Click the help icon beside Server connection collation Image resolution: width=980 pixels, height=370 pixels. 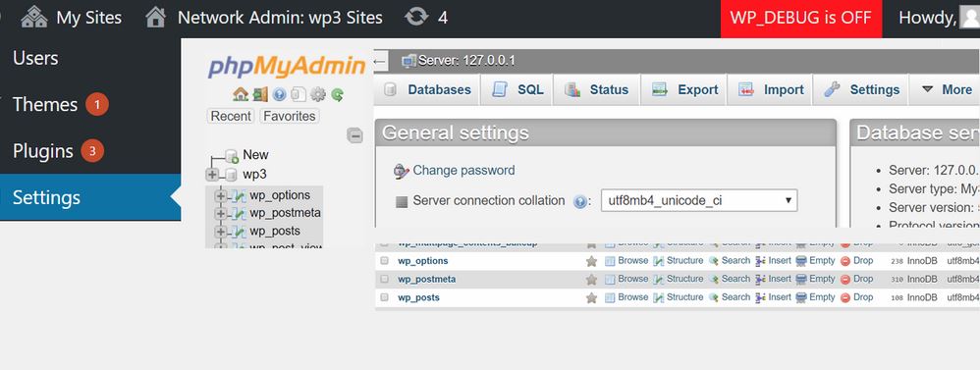[580, 201]
